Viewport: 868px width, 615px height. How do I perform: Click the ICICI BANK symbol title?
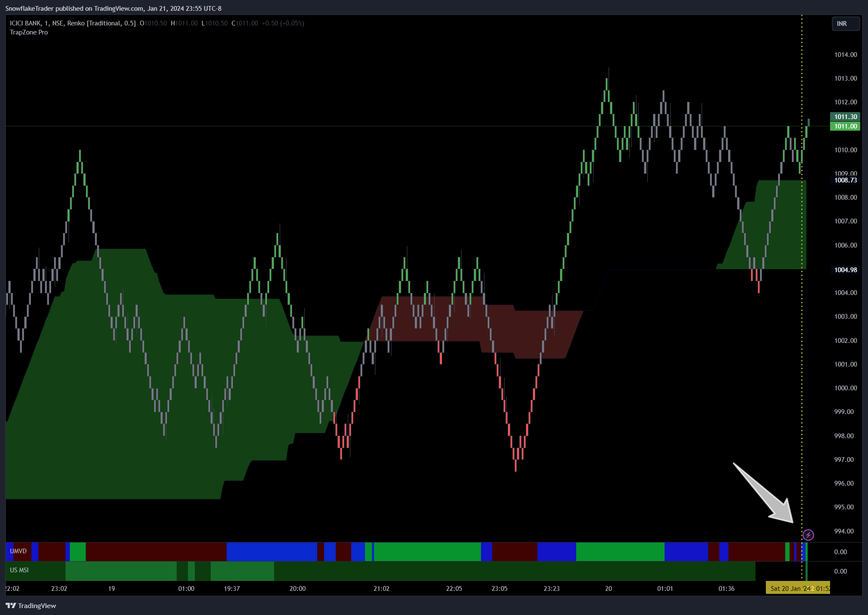click(25, 23)
